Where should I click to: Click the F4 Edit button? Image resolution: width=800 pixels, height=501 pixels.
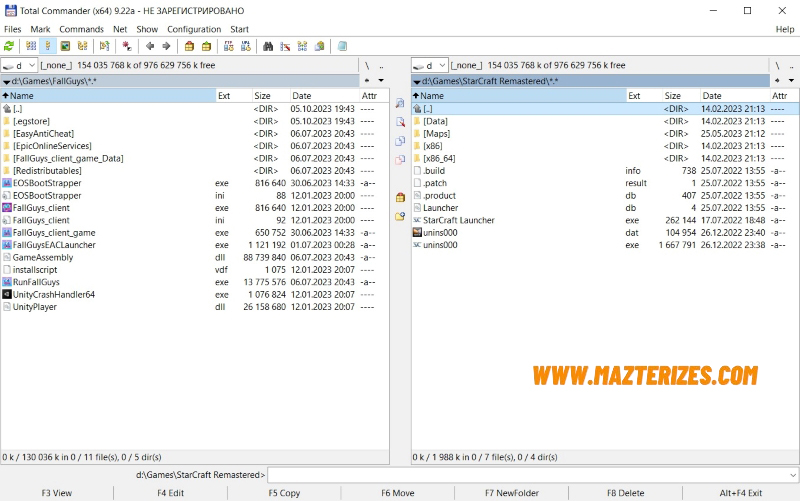pos(170,493)
